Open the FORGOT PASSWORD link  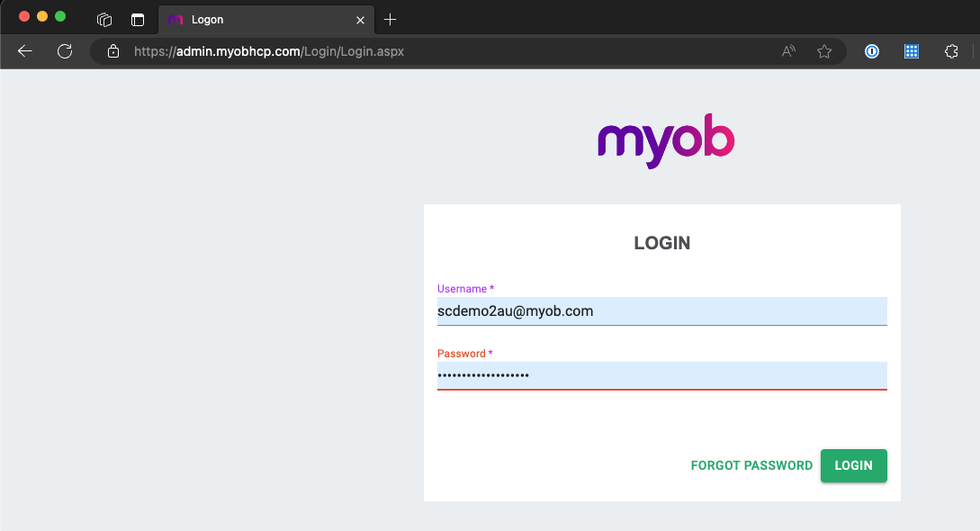[x=751, y=465]
